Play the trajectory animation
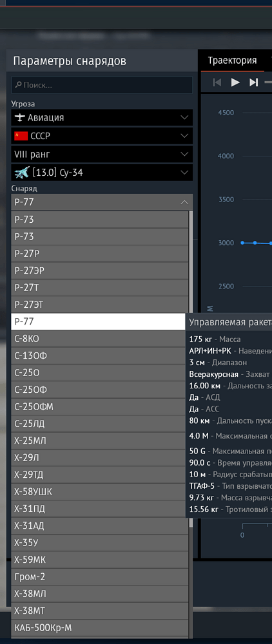This screenshot has width=272, height=644. pyautogui.click(x=235, y=82)
